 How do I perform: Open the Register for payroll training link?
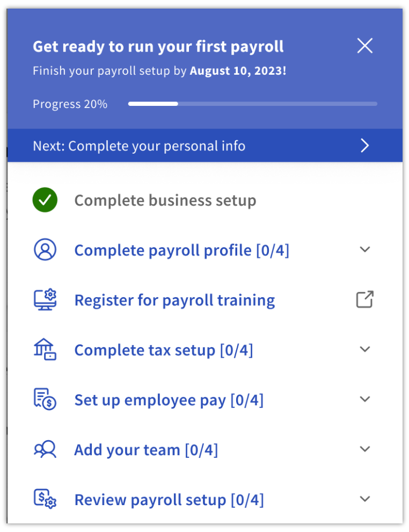174,299
